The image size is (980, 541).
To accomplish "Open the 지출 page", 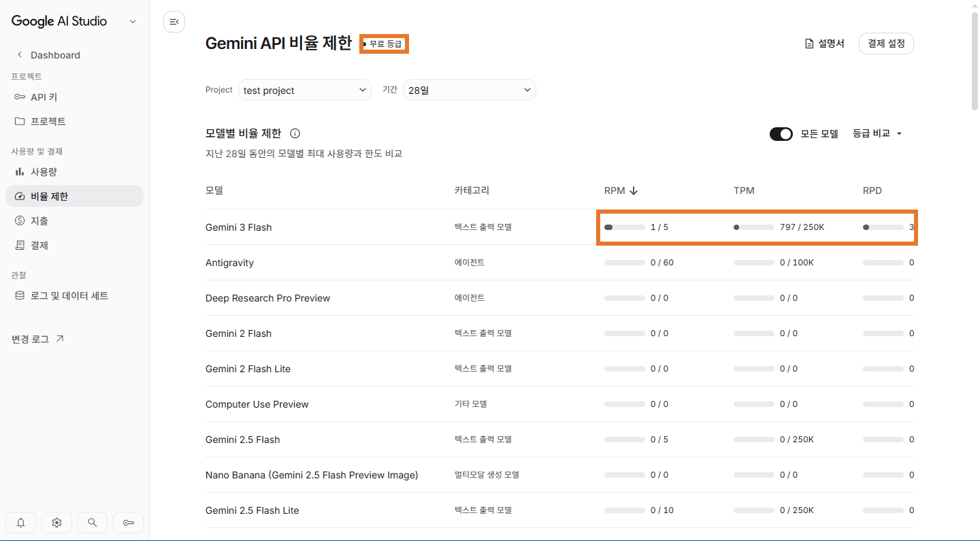I will point(74,220).
